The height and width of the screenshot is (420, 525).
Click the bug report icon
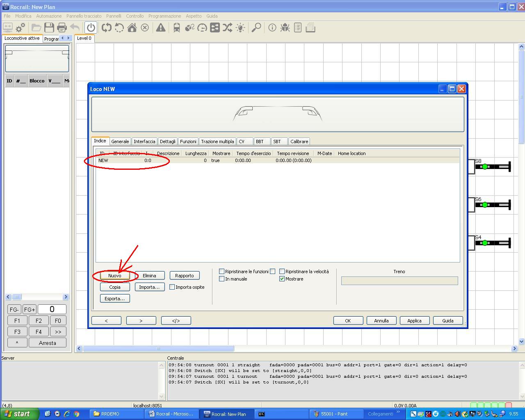[285, 27]
